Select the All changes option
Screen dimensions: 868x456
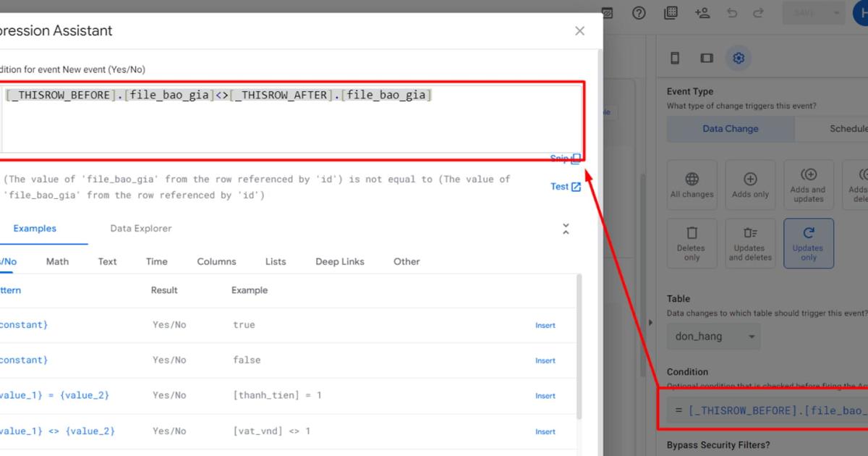pyautogui.click(x=692, y=185)
